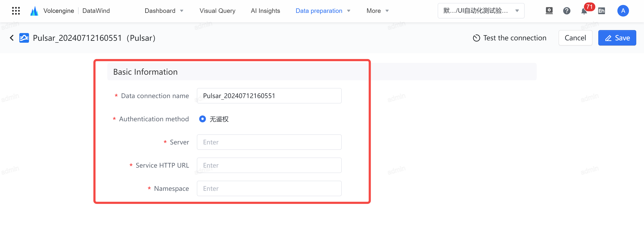Click the Authentication method label
This screenshot has width=644, height=226.
tap(154, 119)
